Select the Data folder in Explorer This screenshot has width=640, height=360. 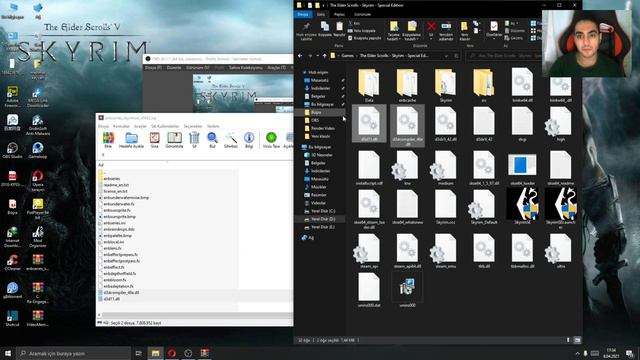pos(369,85)
